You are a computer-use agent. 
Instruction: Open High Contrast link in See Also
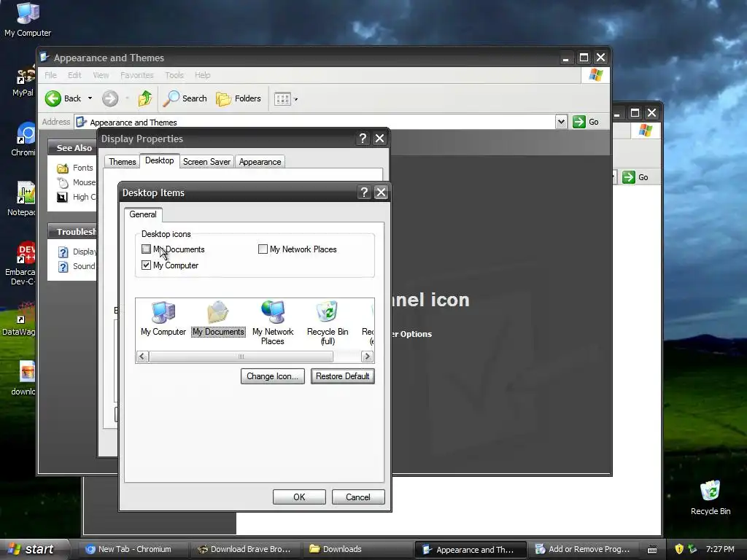tap(76, 197)
